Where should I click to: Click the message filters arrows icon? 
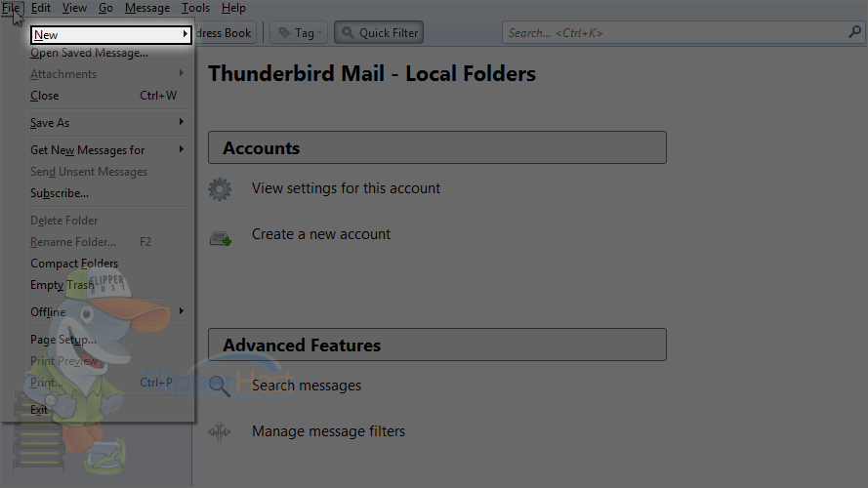pos(220,431)
